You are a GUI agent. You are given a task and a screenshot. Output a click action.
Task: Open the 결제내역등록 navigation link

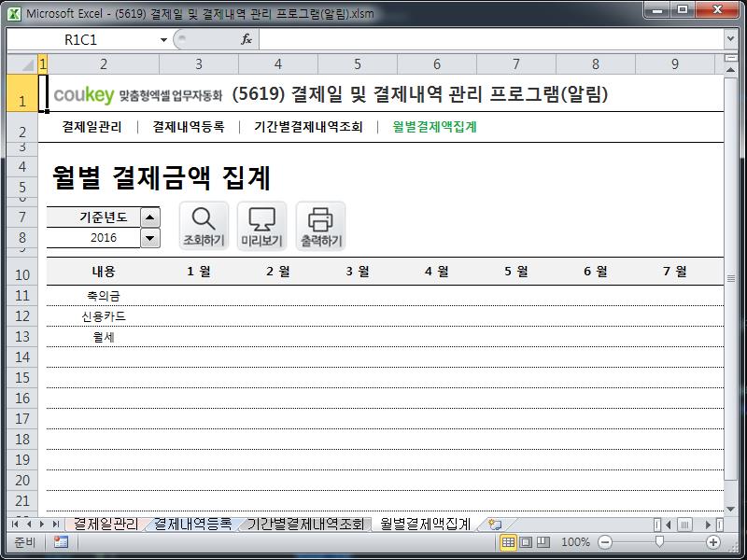click(x=189, y=127)
